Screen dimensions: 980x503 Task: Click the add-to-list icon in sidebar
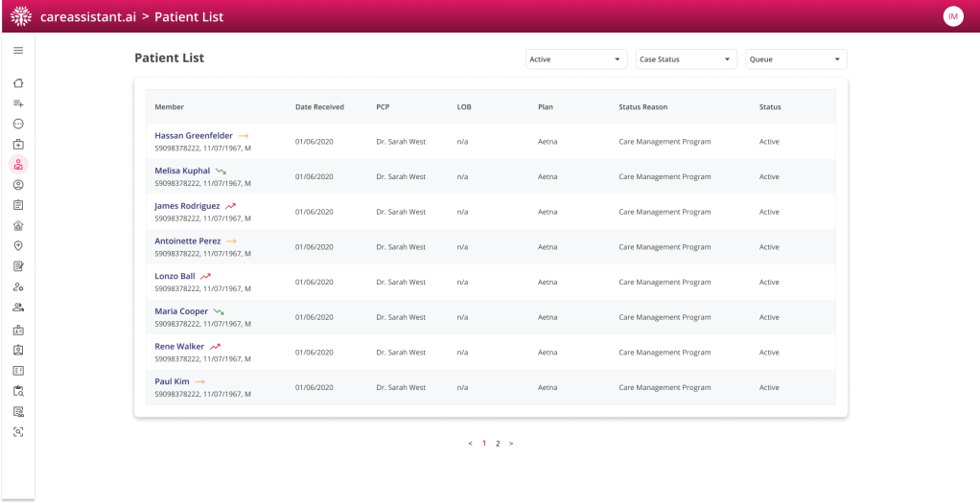coord(18,103)
